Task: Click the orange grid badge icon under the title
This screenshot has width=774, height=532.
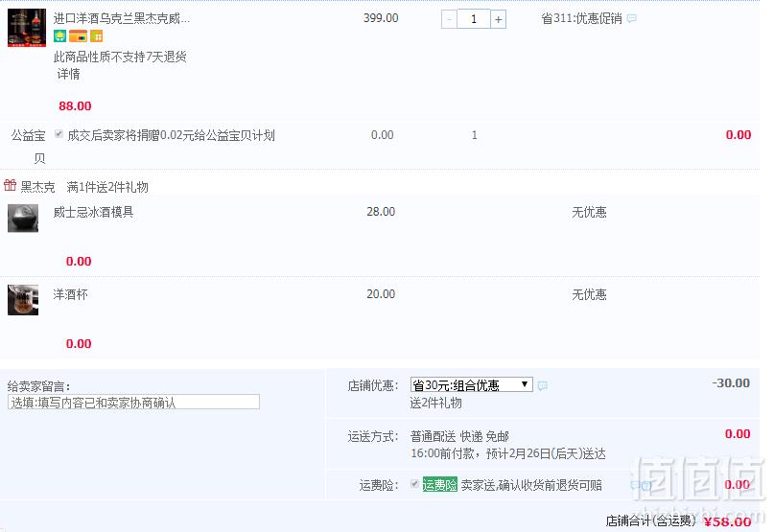Action: (96, 36)
